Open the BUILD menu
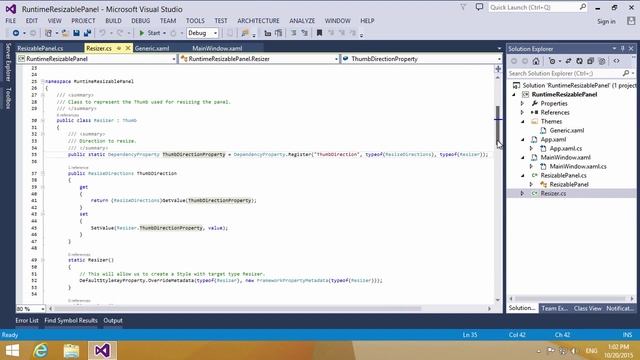The height and width of the screenshot is (360, 640). click(x=113, y=21)
